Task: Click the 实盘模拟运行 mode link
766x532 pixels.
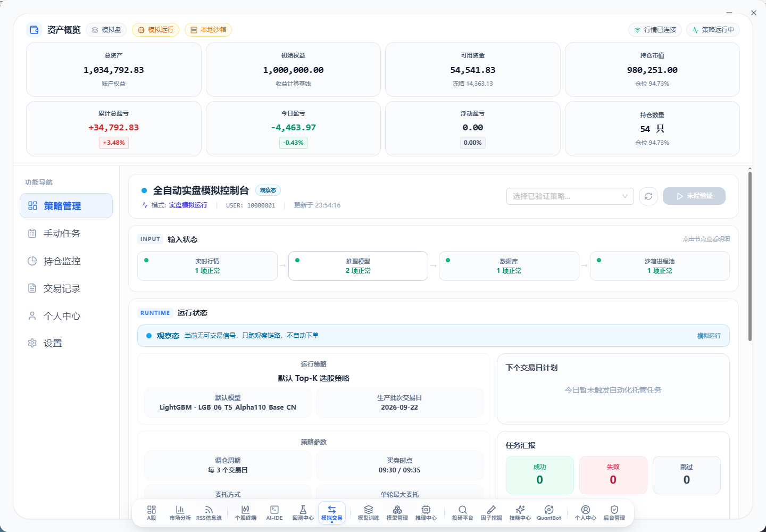Action: (x=188, y=205)
